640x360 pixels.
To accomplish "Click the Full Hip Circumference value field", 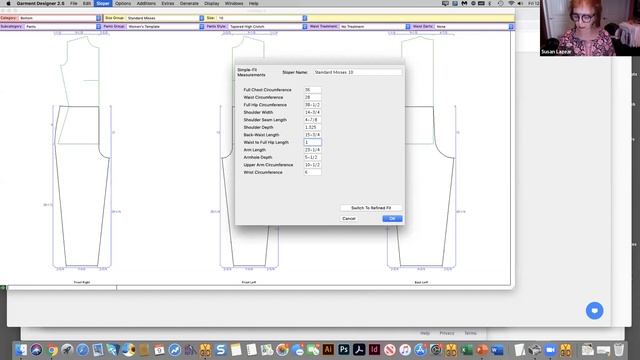I will click(x=312, y=105).
